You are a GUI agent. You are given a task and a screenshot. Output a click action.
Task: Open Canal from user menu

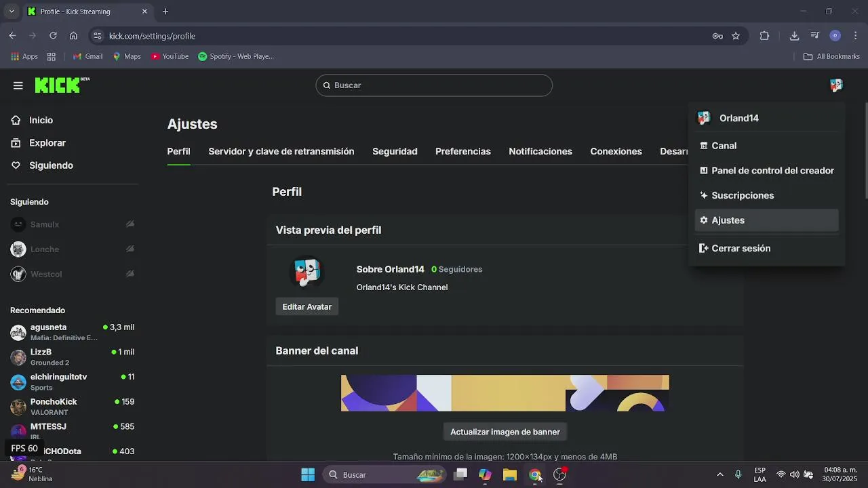767,146
